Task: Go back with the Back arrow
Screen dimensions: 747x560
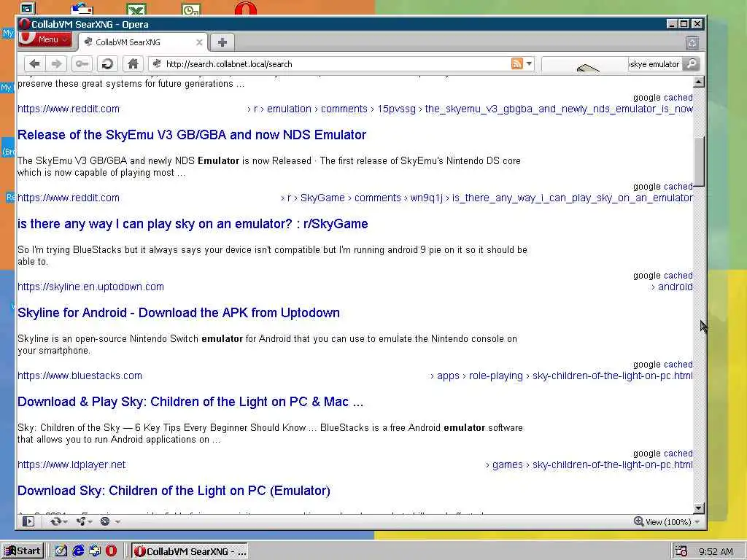Action: tap(34, 64)
